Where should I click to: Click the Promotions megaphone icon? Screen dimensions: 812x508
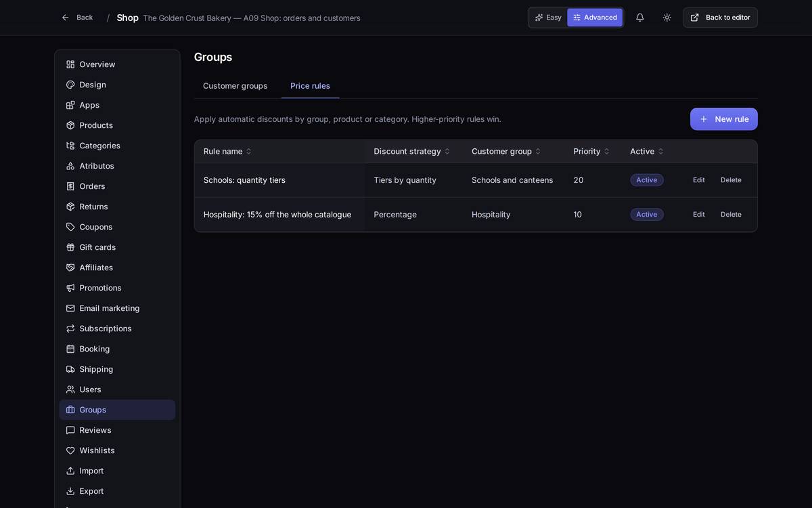(x=70, y=288)
